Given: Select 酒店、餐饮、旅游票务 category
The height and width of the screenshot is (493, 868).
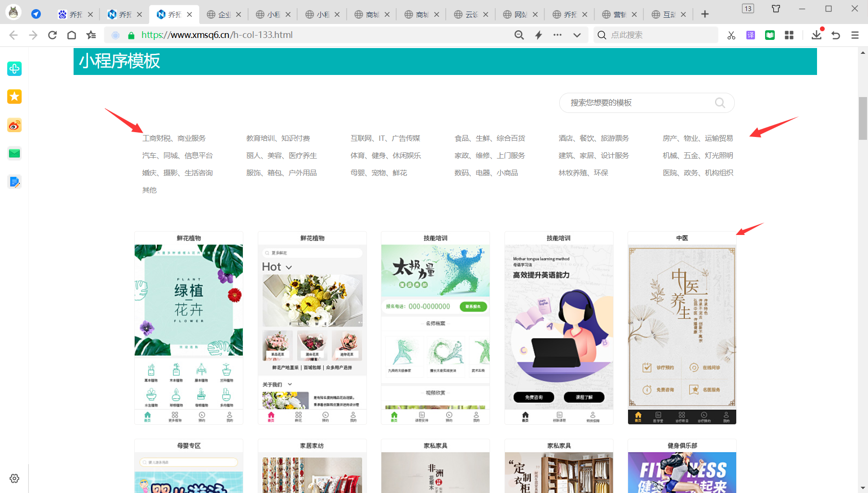Looking at the screenshot, I should [593, 138].
